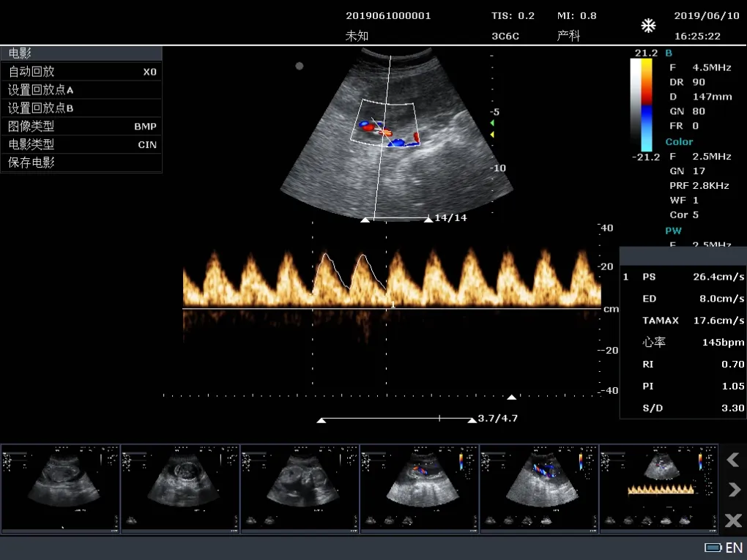Click 保存电影 to save the cine
This screenshot has height=560, width=747.
[x=81, y=163]
